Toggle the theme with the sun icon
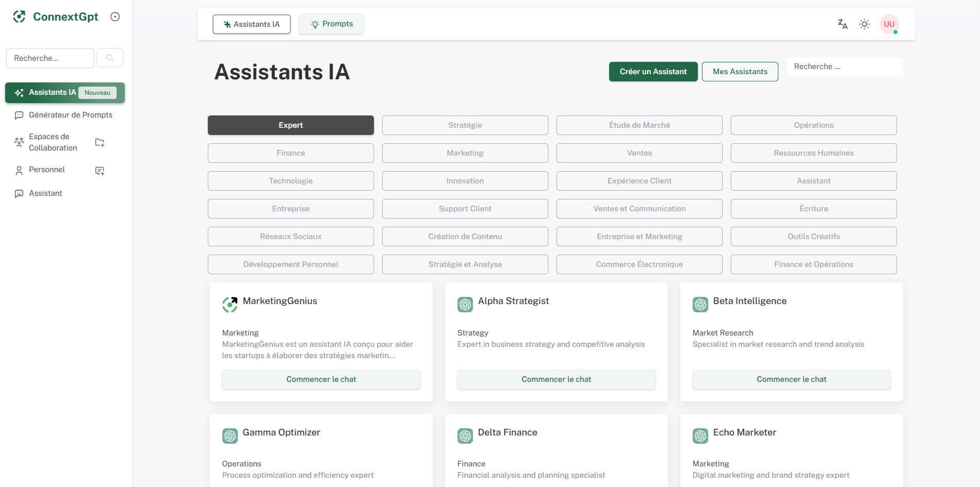The width and height of the screenshot is (980, 487). pyautogui.click(x=864, y=24)
